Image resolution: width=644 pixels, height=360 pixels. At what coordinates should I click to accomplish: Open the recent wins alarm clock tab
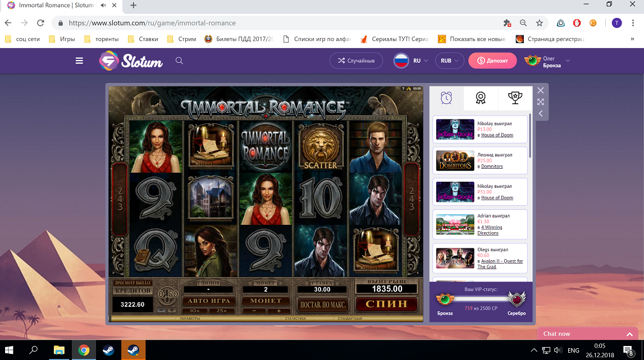446,98
